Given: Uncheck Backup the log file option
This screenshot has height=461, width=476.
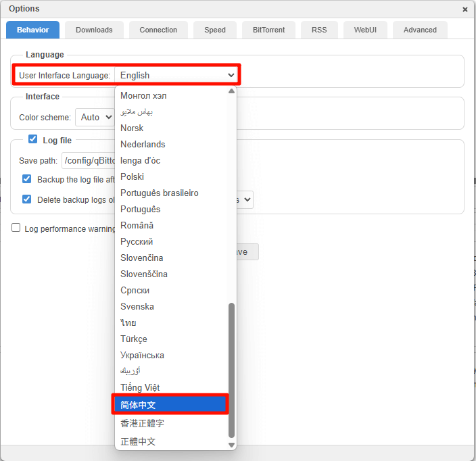Looking at the screenshot, I should pos(27,179).
